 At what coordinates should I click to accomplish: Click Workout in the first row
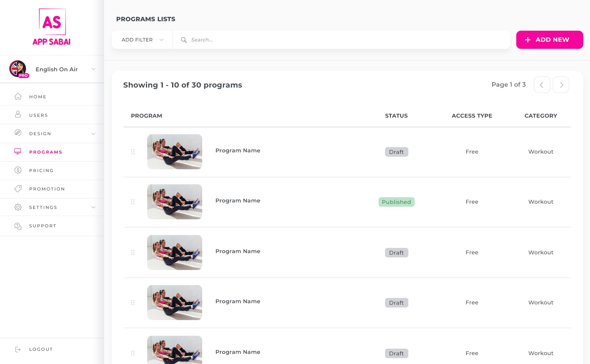click(x=541, y=152)
